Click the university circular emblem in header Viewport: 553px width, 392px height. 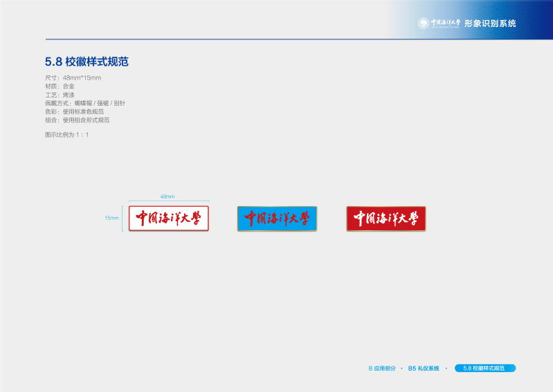coord(423,24)
